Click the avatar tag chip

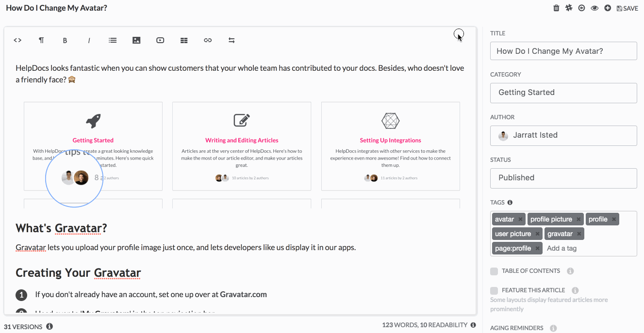coord(509,219)
